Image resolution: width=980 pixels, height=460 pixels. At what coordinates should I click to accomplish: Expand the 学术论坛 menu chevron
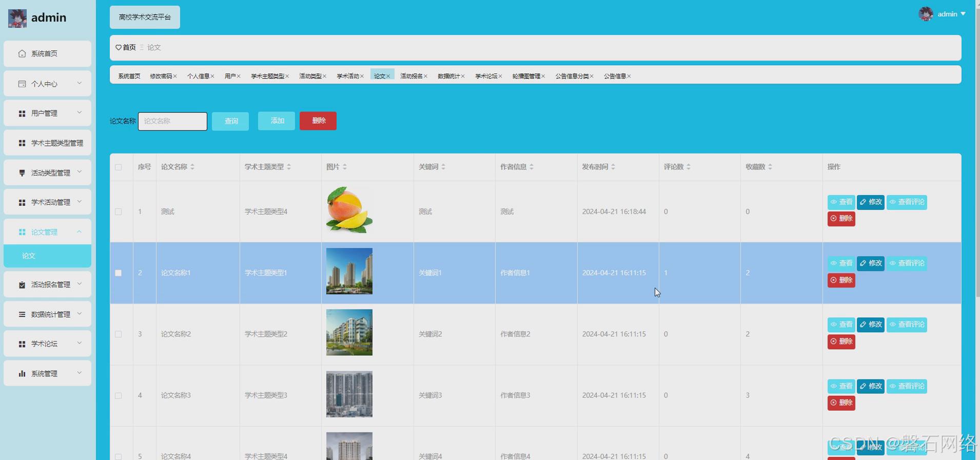tap(79, 343)
